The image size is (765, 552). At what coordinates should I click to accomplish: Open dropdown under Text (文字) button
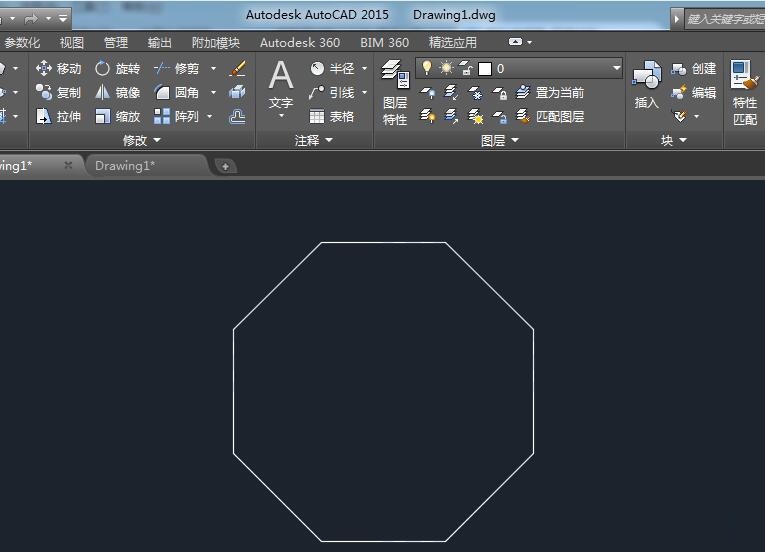click(281, 116)
